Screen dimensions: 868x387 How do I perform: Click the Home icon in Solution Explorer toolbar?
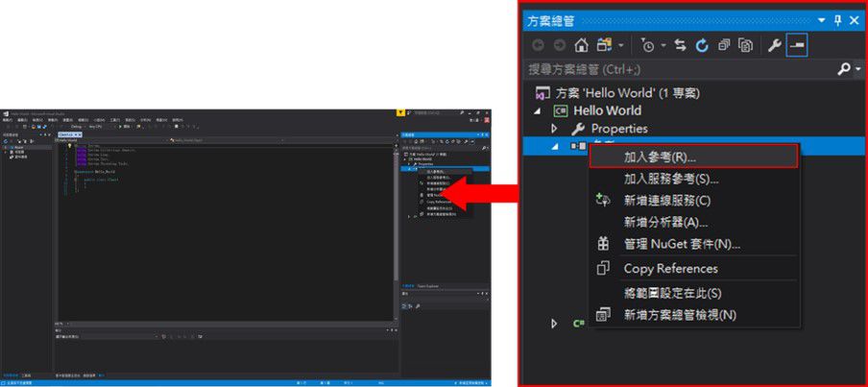pyautogui.click(x=581, y=46)
